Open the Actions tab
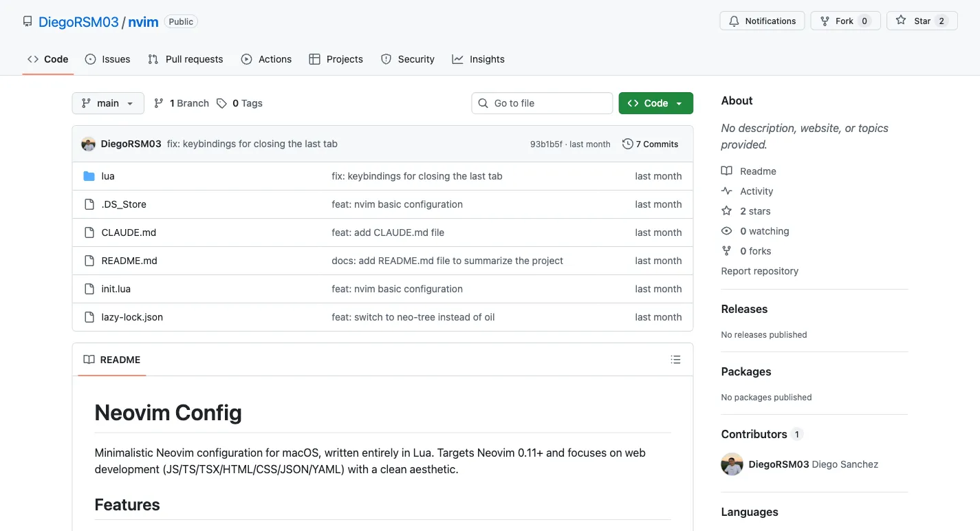 [267, 59]
